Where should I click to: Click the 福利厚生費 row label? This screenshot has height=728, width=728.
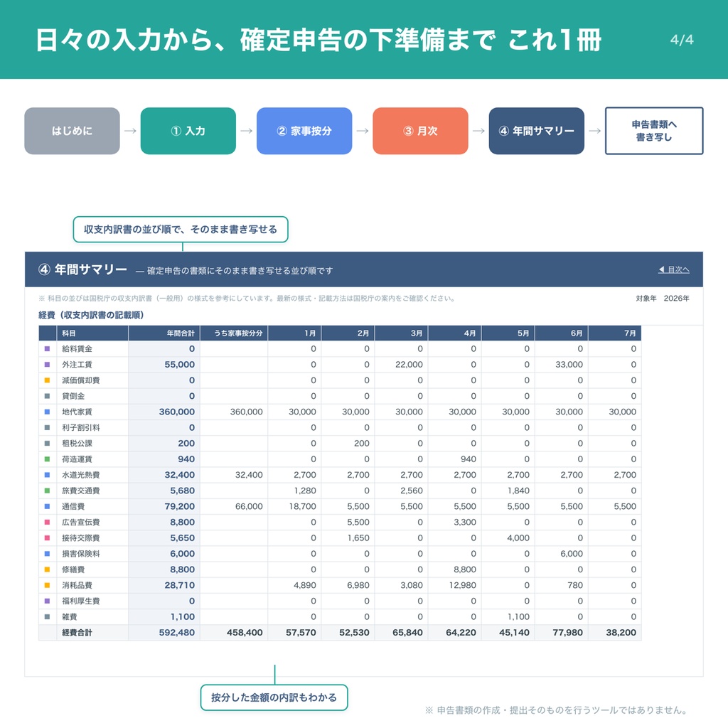[81, 601]
